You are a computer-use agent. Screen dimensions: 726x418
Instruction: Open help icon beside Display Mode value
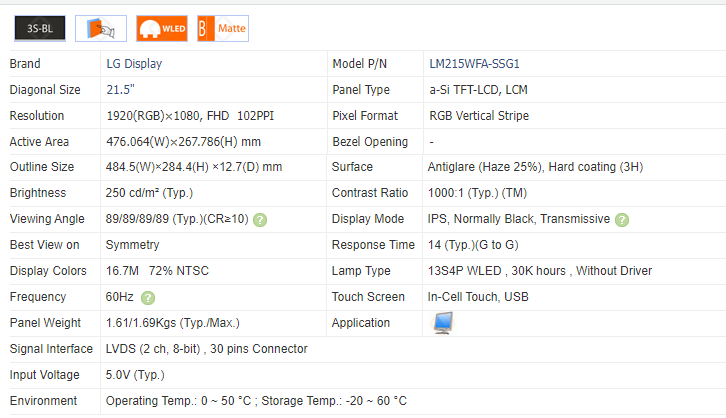(x=622, y=219)
